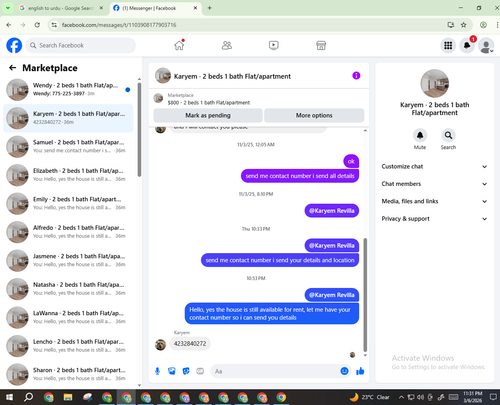Open the Menu grid icon

pyautogui.click(x=448, y=45)
